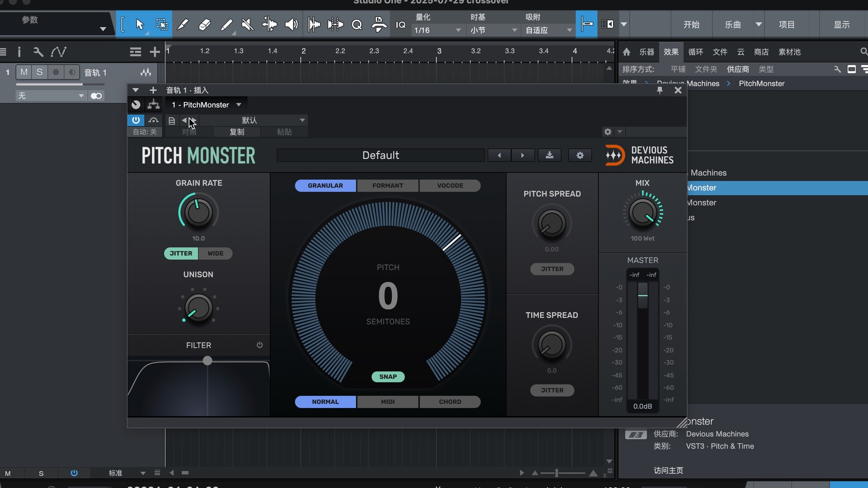The height and width of the screenshot is (488, 868).
Task: Open track 1 input 无 dropdown
Action: coord(51,95)
